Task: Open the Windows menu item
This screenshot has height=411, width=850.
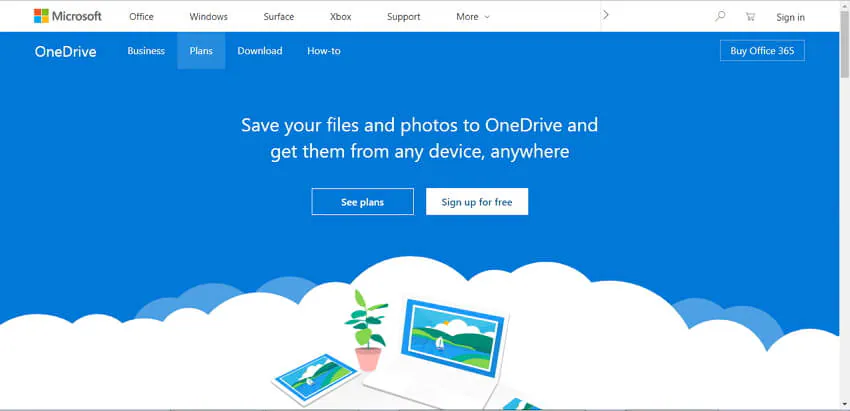Action: pos(208,17)
